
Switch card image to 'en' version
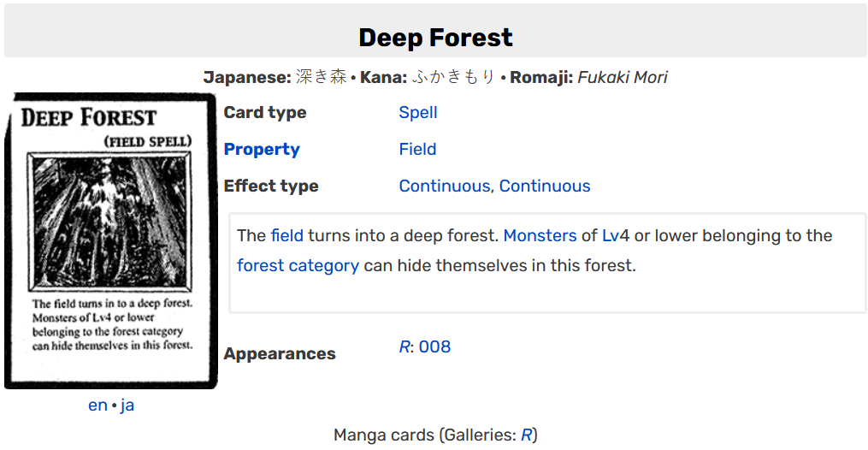pos(97,406)
